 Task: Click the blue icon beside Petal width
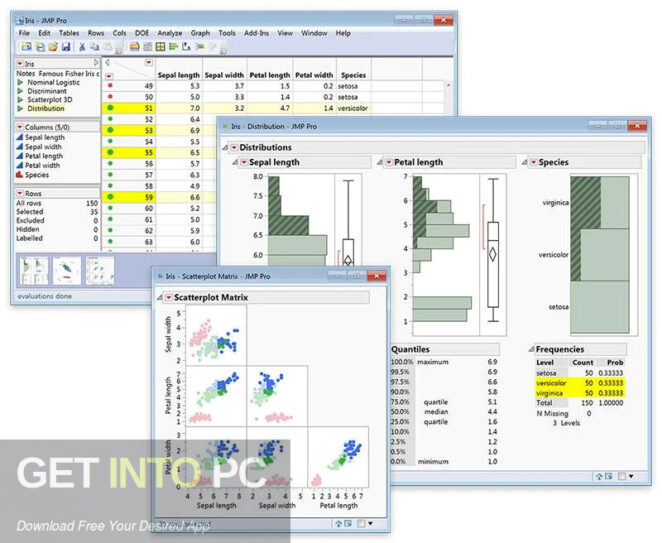coord(19,165)
